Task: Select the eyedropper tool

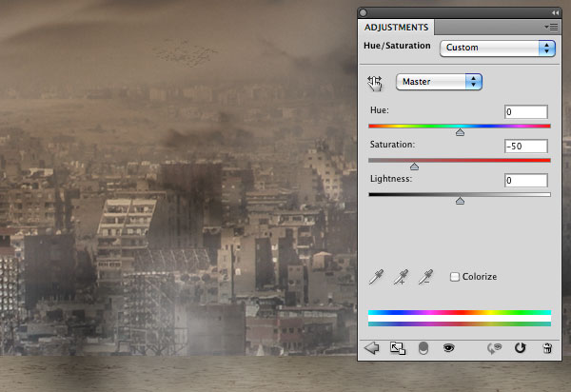Action: (x=376, y=277)
